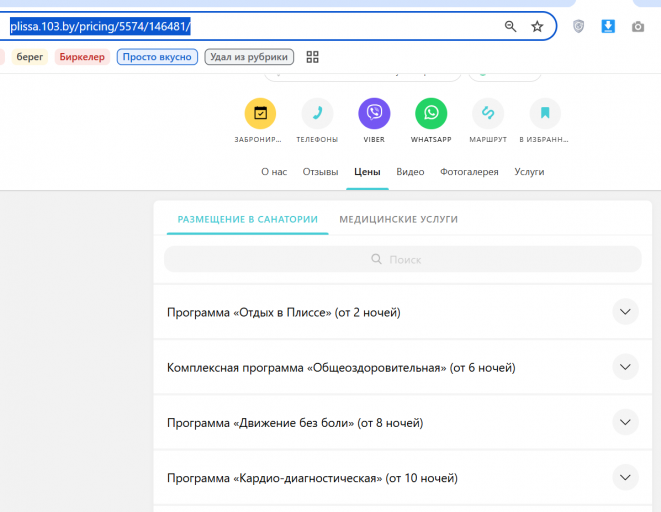The image size is (661, 512).
Task: Open the Фотогалерея section
Action: (469, 172)
